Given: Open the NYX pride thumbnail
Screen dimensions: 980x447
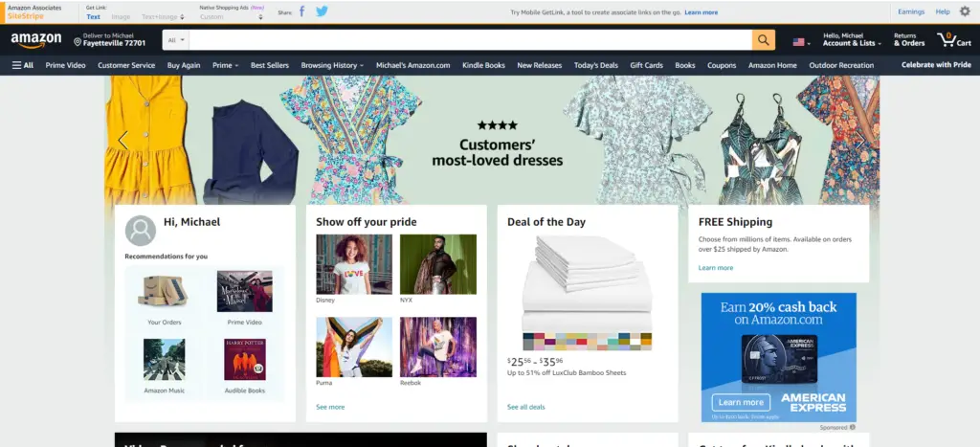Looking at the screenshot, I should pyautogui.click(x=438, y=264).
